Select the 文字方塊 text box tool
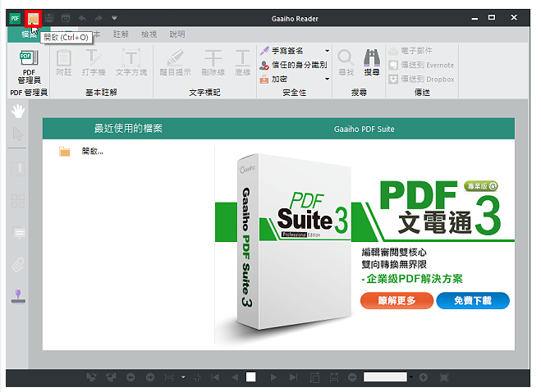 click(x=131, y=62)
